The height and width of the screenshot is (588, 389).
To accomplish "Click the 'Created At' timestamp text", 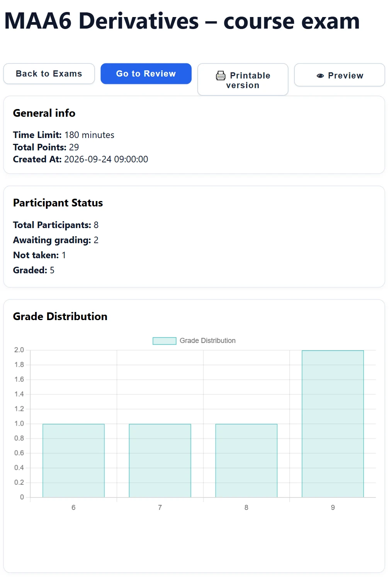I will 80,159.
